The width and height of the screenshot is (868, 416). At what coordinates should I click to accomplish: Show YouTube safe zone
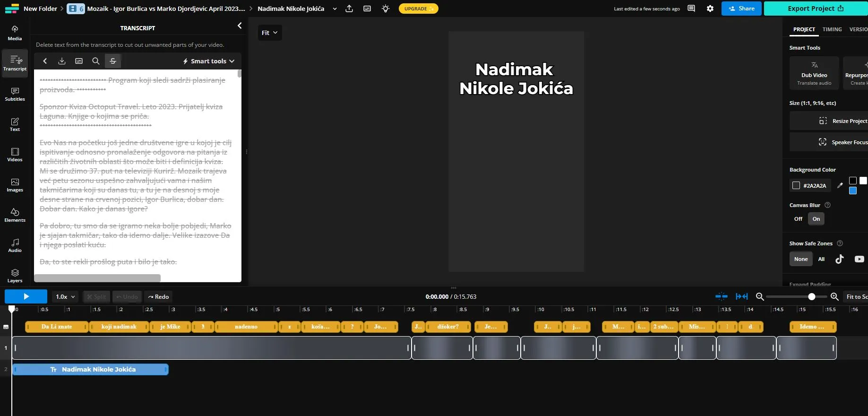[859, 259]
